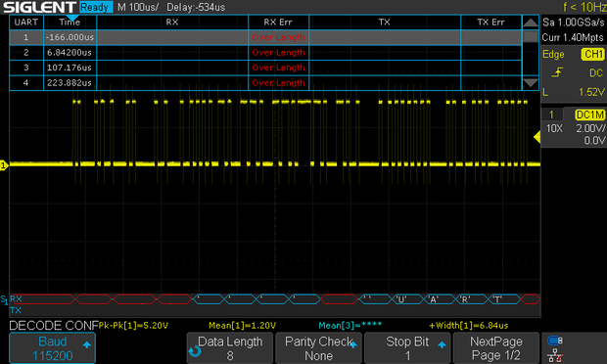Click the 10X probe attenuation readout
The image size is (607, 364).
click(x=554, y=128)
